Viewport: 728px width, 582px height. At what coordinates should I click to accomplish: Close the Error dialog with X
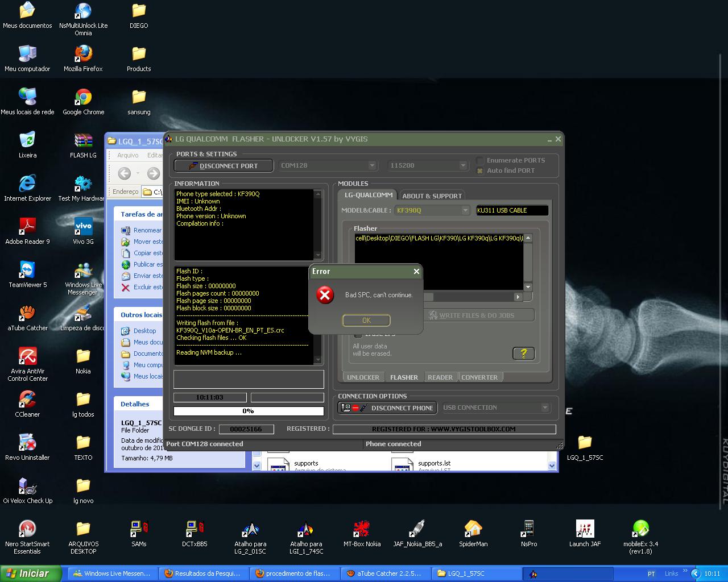[416, 272]
